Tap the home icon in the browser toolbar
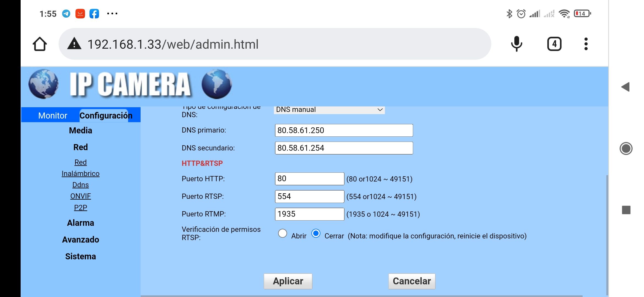644x297 pixels. [40, 44]
